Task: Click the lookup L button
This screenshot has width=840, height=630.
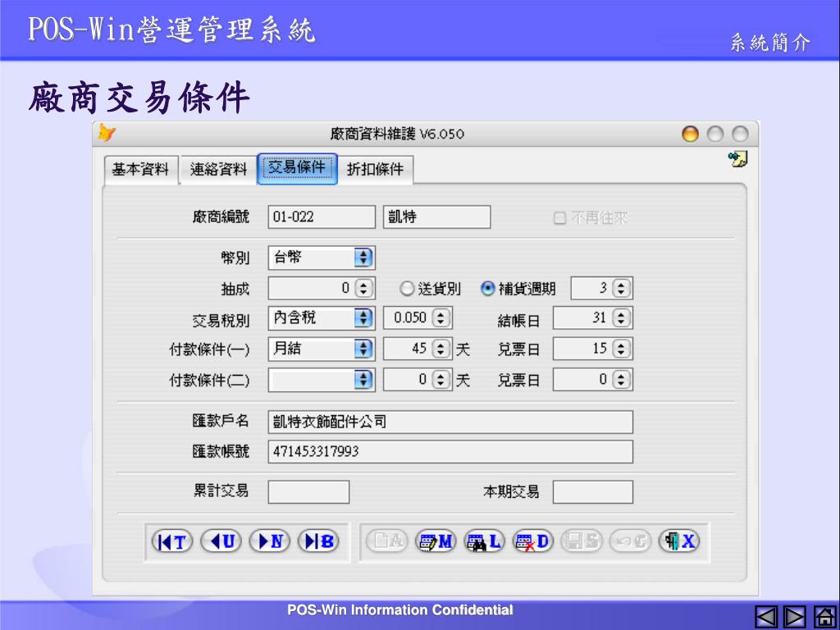Action: coord(484,541)
